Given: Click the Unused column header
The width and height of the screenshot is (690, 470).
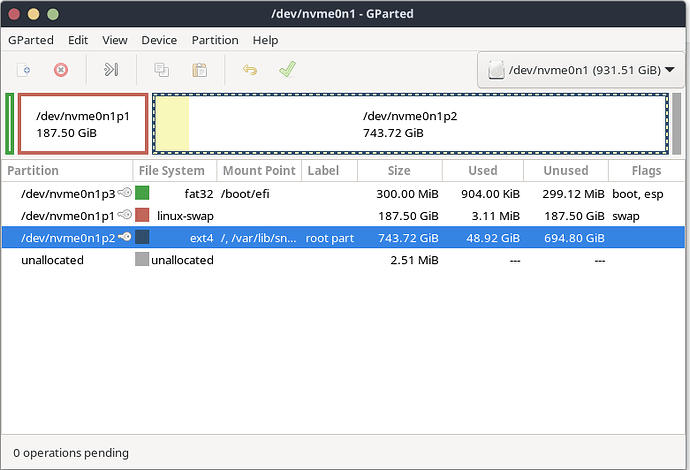Looking at the screenshot, I should point(566,171).
